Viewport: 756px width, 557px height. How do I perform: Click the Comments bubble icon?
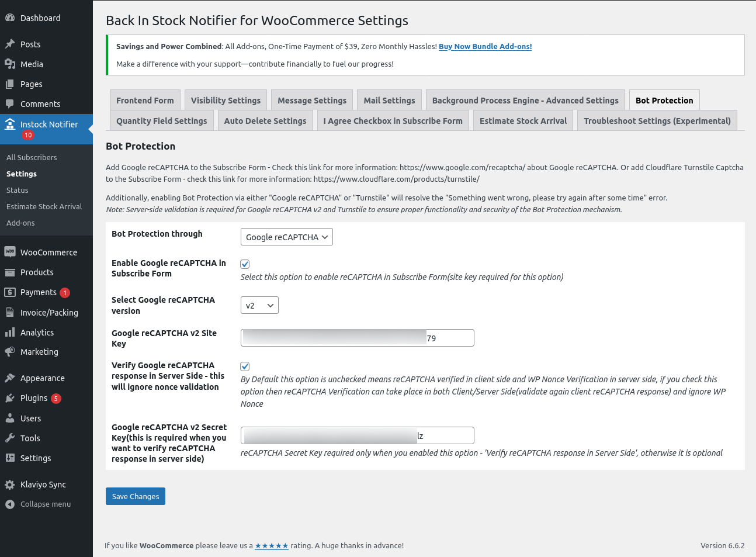point(10,104)
